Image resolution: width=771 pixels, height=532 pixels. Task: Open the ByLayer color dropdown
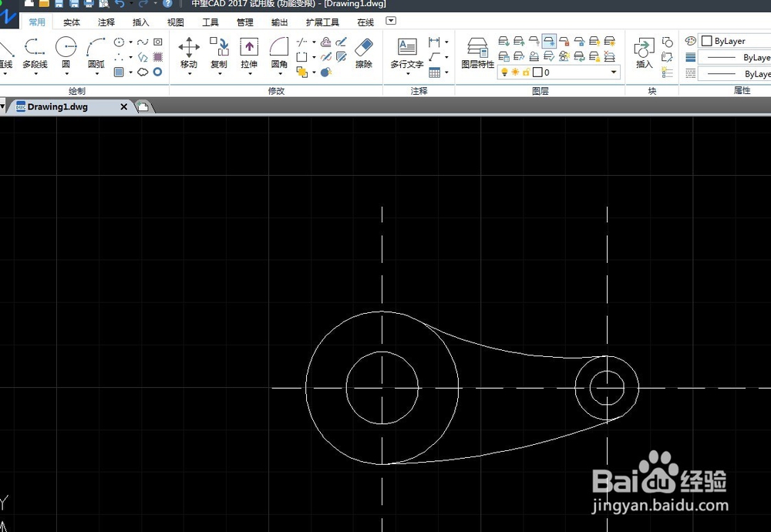click(x=735, y=41)
